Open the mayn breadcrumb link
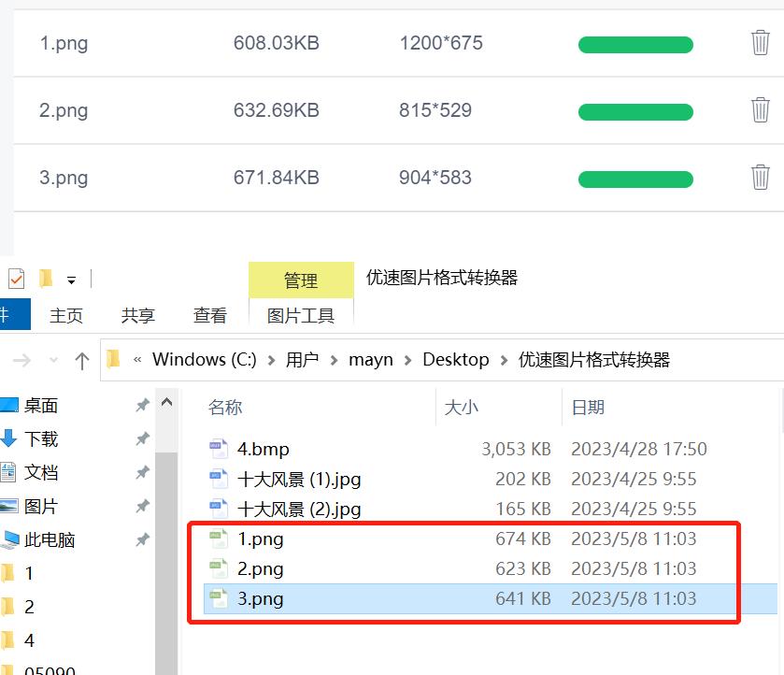The height and width of the screenshot is (675, 784). 371,359
